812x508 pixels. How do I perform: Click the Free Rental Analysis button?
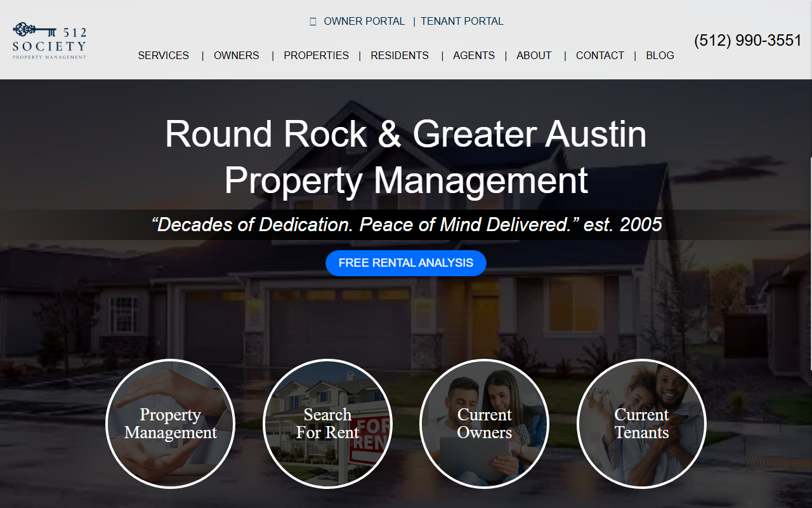406,263
